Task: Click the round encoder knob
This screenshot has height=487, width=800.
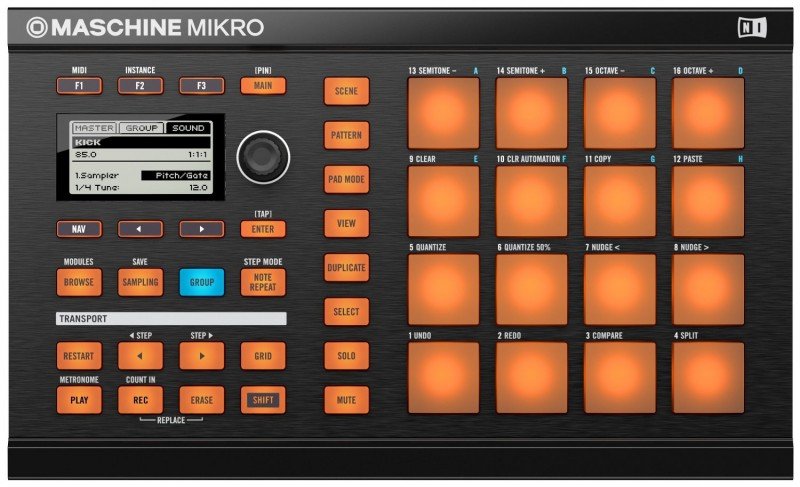Action: point(263,157)
